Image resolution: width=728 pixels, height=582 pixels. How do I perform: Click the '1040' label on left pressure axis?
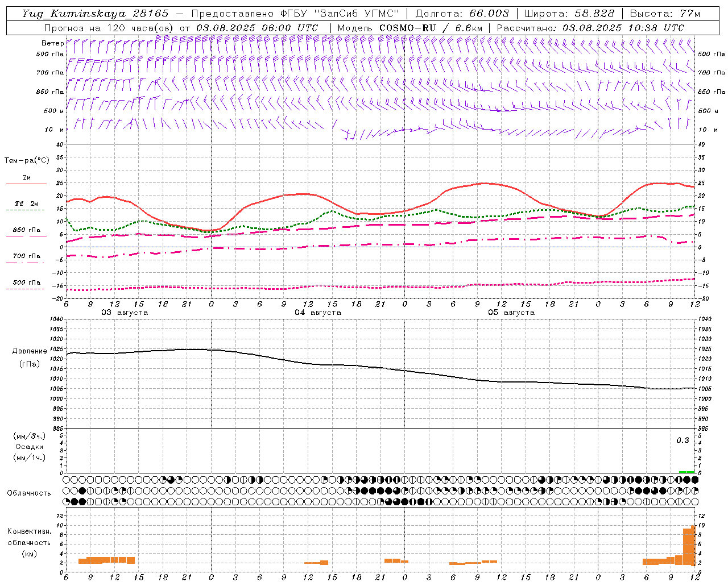coord(56,319)
